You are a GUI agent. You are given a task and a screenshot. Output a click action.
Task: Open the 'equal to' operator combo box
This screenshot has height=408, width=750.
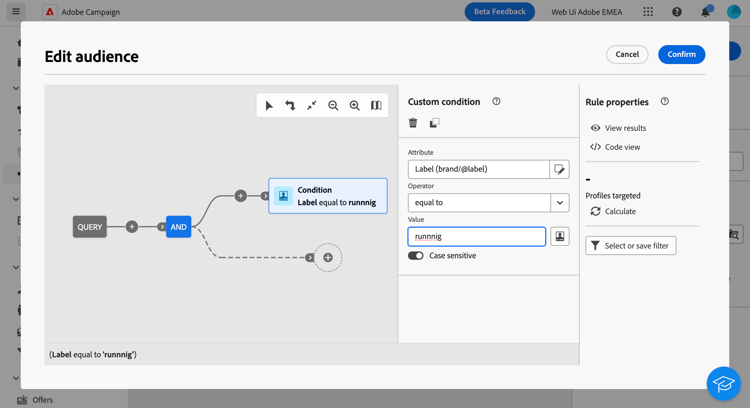(479, 202)
